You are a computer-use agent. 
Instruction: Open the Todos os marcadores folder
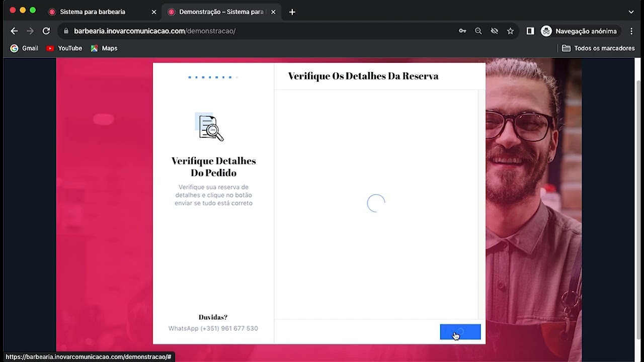[x=598, y=48]
